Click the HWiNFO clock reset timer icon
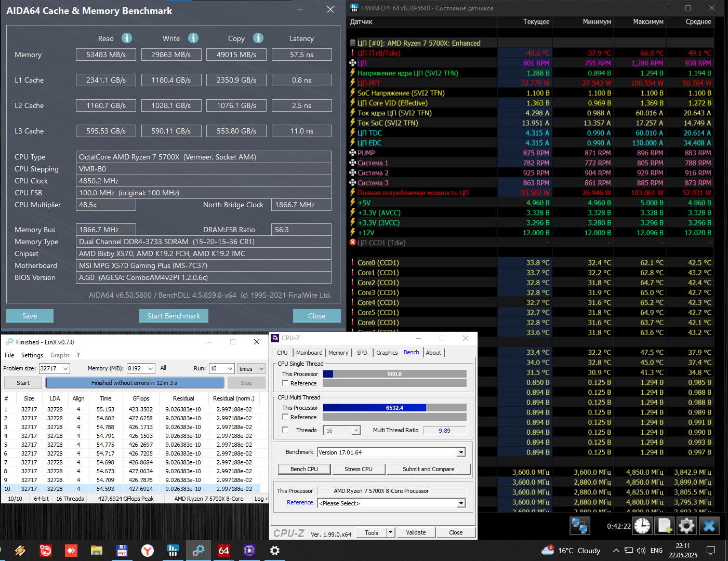This screenshot has width=728, height=561. [x=642, y=526]
